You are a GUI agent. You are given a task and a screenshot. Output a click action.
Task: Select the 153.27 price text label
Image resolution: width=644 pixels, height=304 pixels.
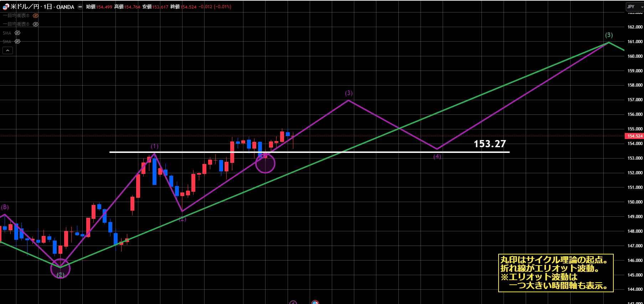pyautogui.click(x=490, y=144)
